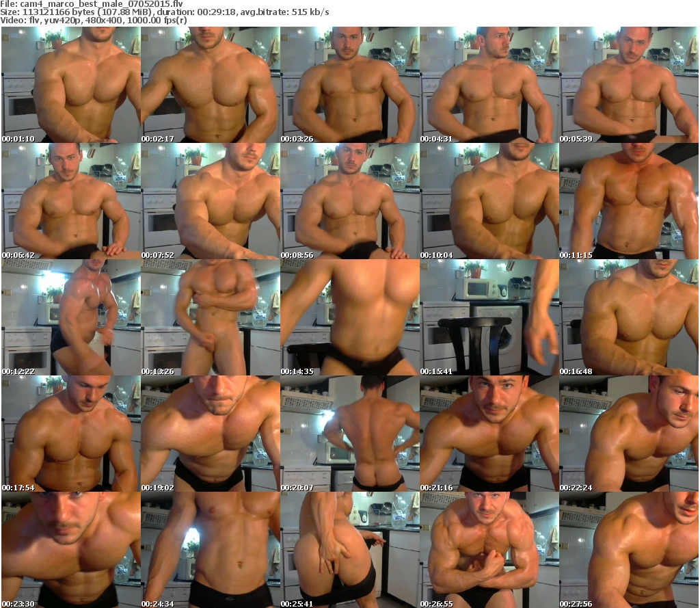The width and height of the screenshot is (700, 608).
Task: Click the thumbnail marked 00:03:26
Action: [x=350, y=85]
